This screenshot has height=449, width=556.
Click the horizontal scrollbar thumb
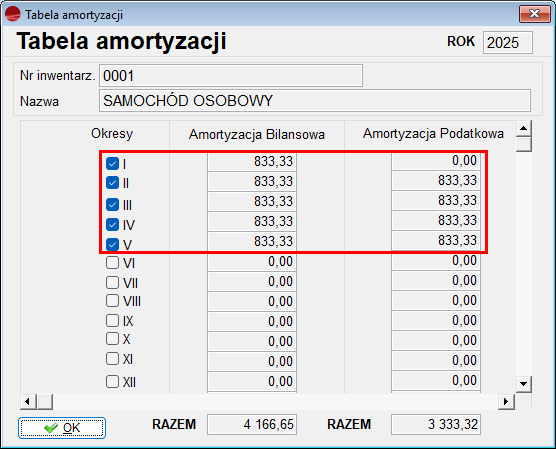point(45,402)
